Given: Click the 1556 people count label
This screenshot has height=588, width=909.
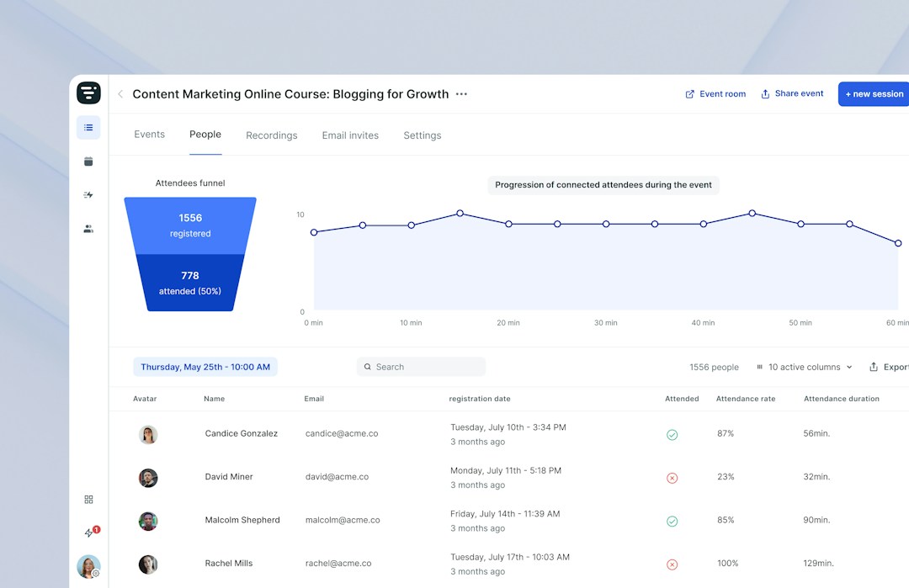Looking at the screenshot, I should click(x=715, y=368).
